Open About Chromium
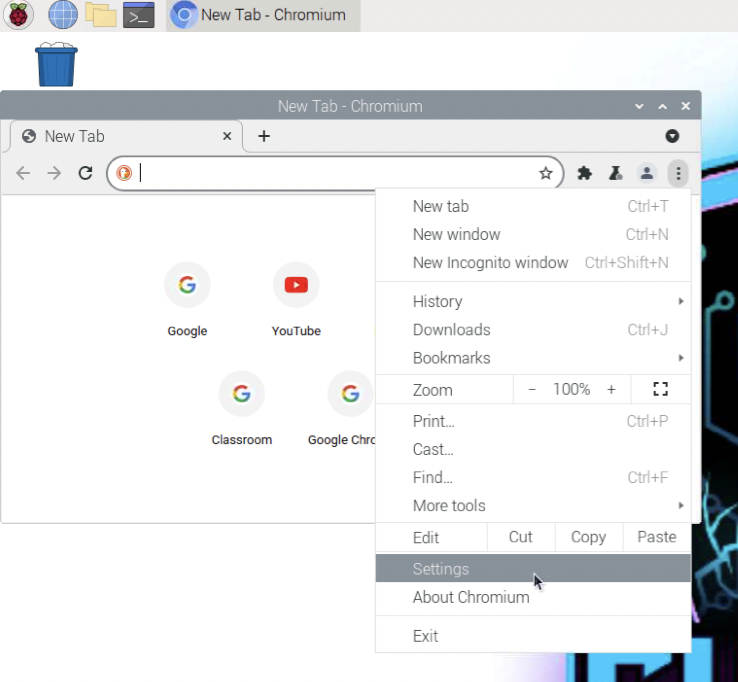This screenshot has height=682, width=738. [533, 597]
